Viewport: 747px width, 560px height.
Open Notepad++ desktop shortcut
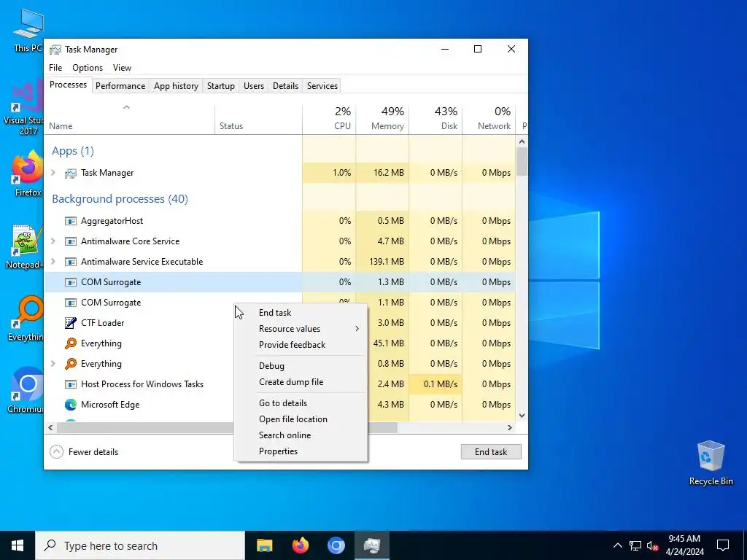point(25,246)
